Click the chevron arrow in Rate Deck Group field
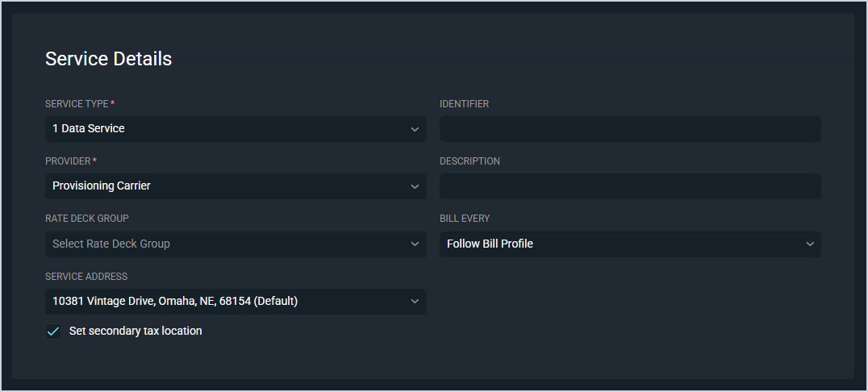 click(415, 244)
